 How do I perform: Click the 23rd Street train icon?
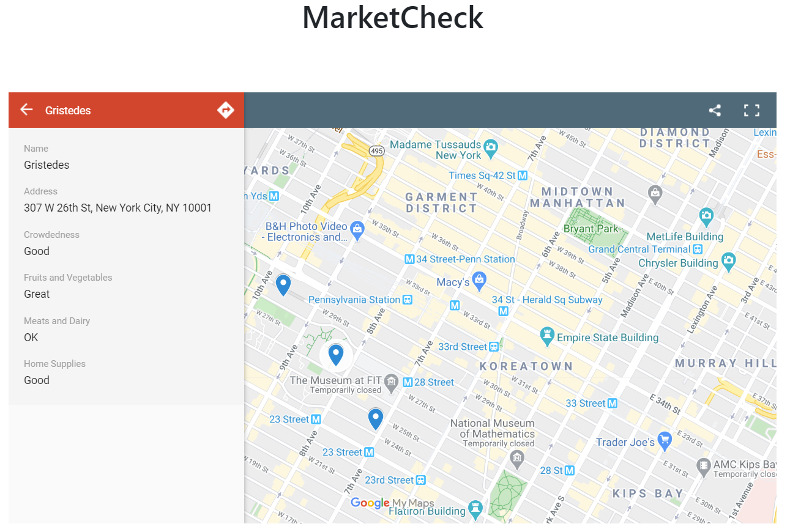[420, 480]
